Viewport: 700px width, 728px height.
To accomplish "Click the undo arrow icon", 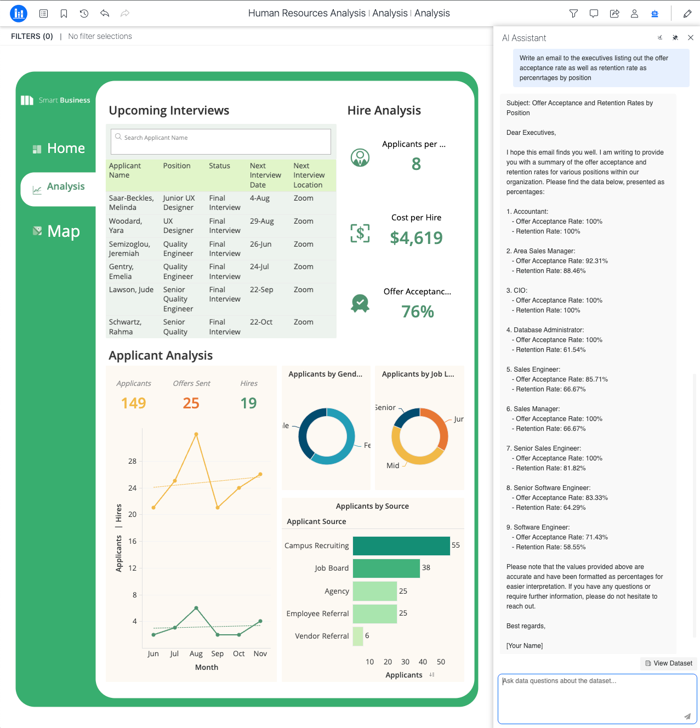I will tap(105, 14).
